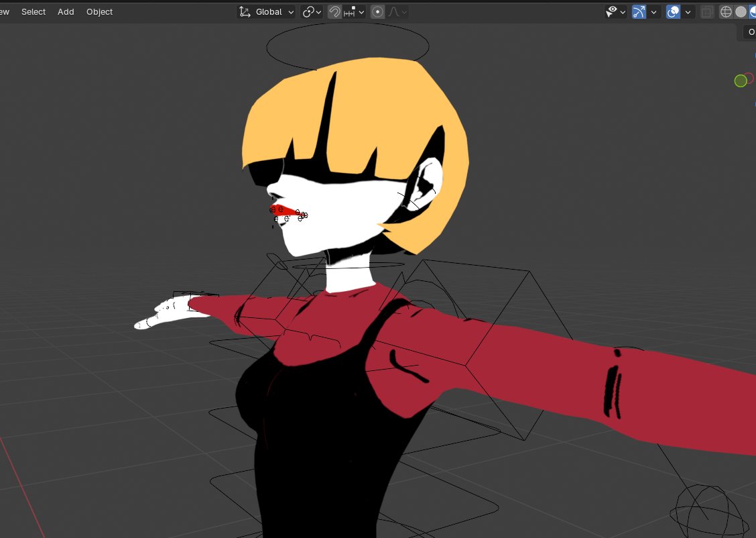The image size is (756, 538).
Task: Toggle snapping with the magnet icon
Action: 335,11
